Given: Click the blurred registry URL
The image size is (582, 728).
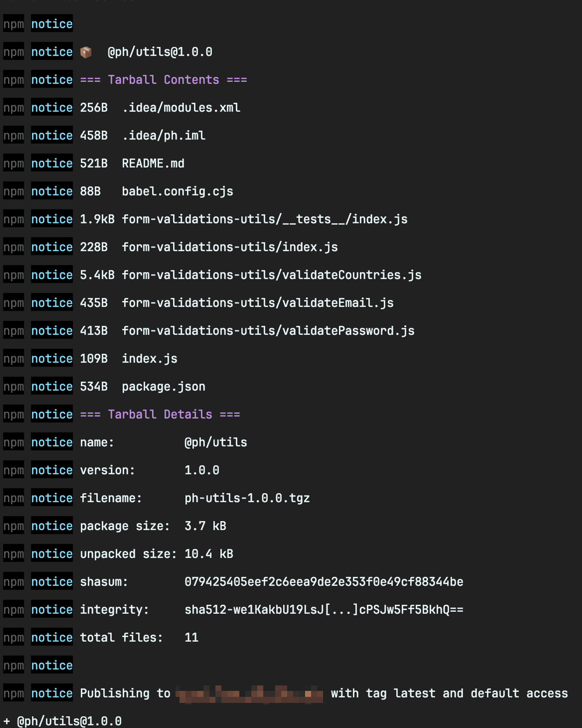Looking at the screenshot, I should pyautogui.click(x=249, y=694).
